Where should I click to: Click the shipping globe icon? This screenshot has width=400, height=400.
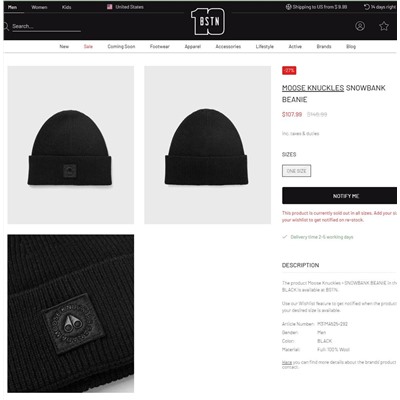coord(289,7)
